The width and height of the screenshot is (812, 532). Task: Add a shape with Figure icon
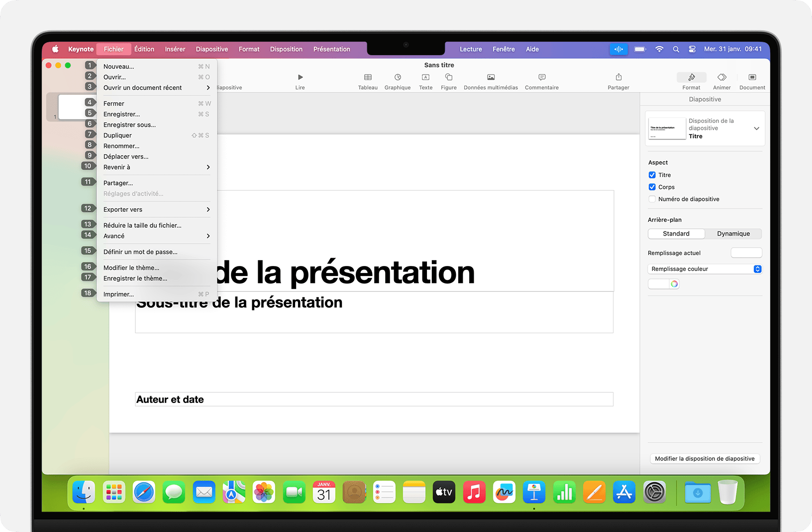point(448,77)
